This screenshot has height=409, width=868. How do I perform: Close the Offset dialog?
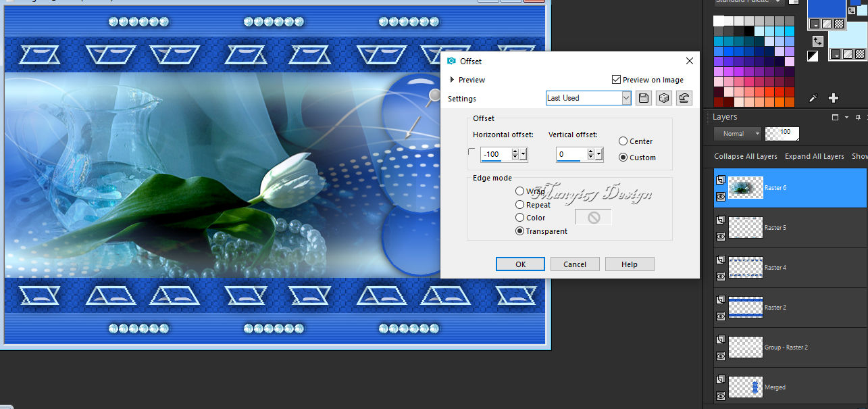click(x=689, y=61)
